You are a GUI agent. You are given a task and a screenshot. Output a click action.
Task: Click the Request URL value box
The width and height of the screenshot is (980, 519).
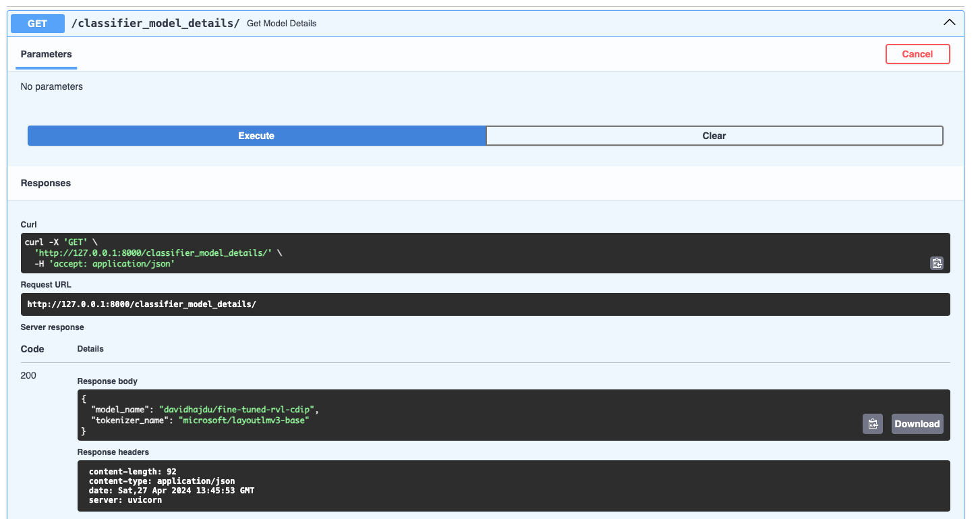[486, 304]
